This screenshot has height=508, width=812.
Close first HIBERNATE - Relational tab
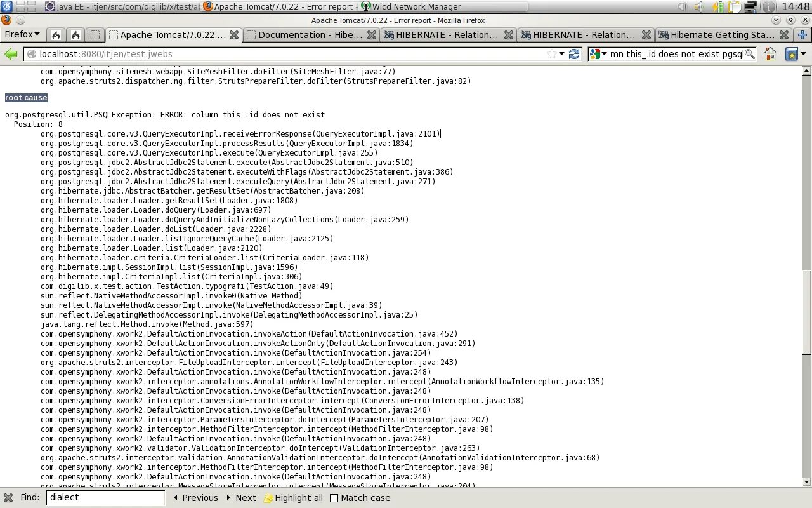[509, 35]
